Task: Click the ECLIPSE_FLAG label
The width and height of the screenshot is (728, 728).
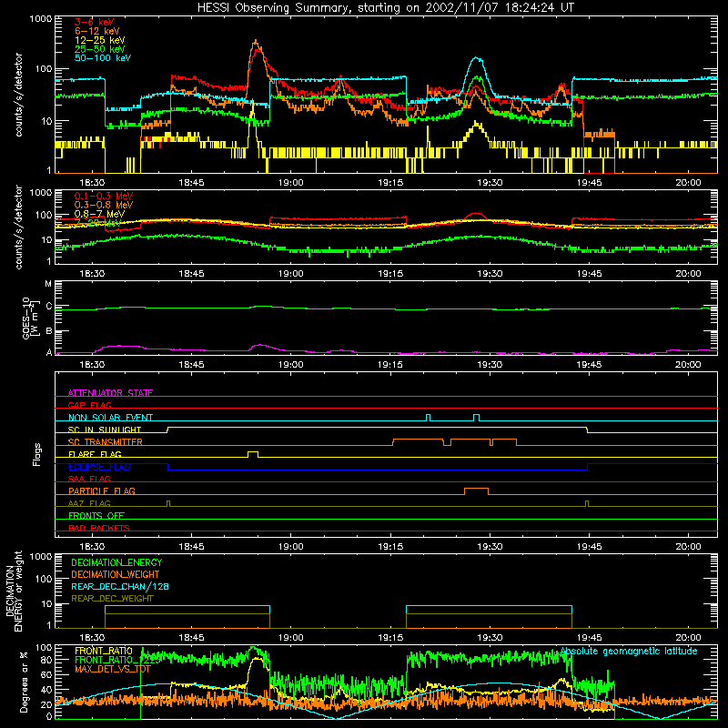Action: (x=99, y=467)
